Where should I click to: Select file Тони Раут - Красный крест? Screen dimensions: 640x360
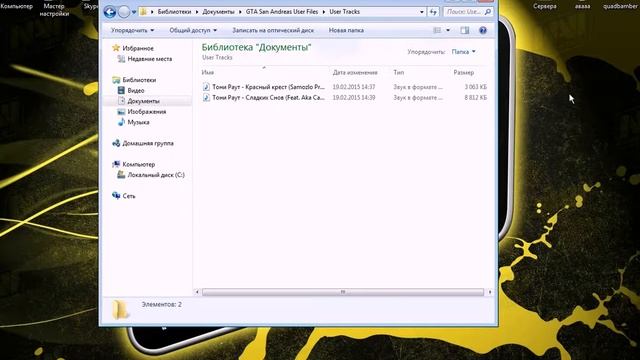(x=269, y=87)
